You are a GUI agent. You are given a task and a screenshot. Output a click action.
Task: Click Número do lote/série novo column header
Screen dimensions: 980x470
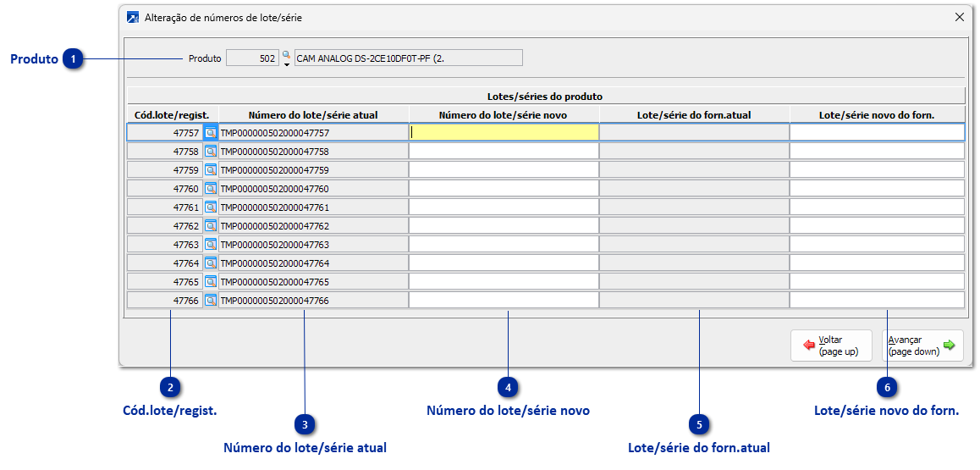(x=504, y=115)
